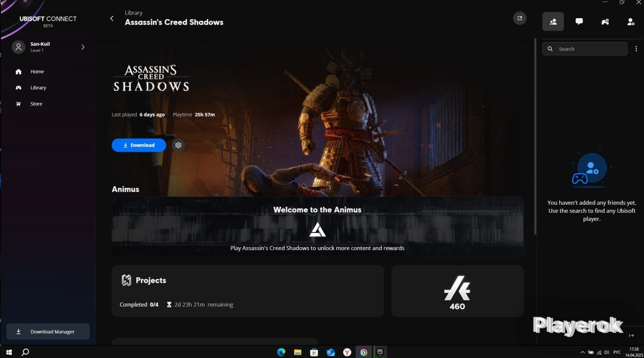Click the Animus triangle logo
This screenshot has width=644, height=358.
[x=317, y=230]
